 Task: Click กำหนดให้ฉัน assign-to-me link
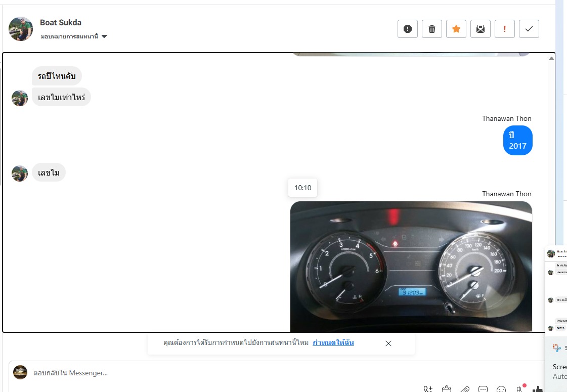point(333,342)
